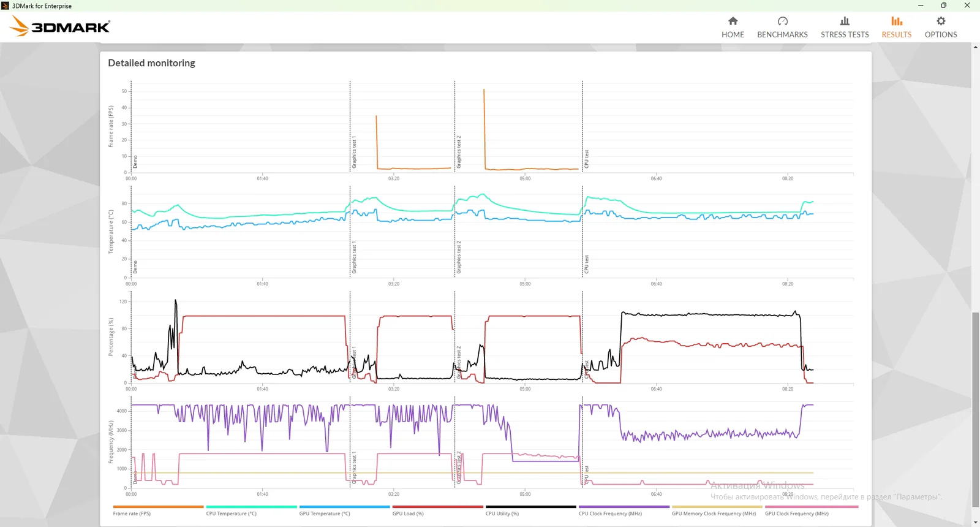Switch to the Results section
This screenshot has height=527, width=980.
coord(897,28)
